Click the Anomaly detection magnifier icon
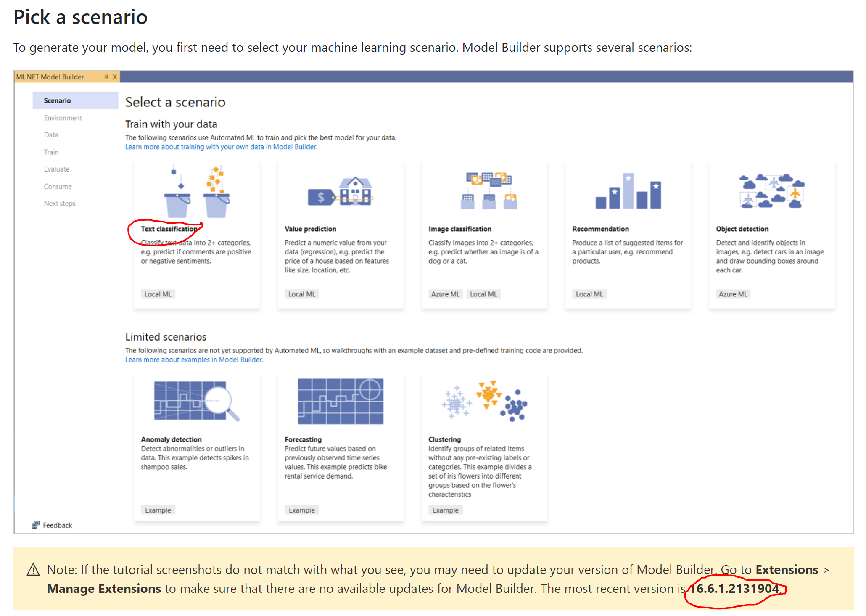866x616 pixels. tap(197, 402)
